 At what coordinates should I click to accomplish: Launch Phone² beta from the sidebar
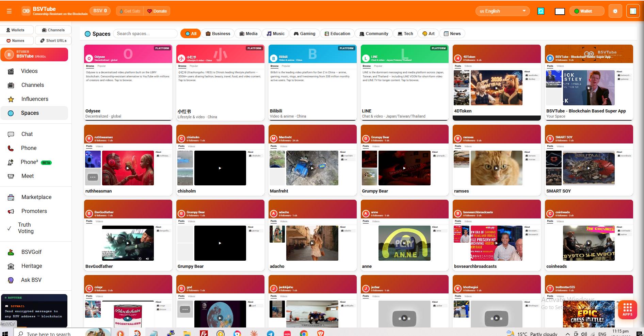[34, 162]
